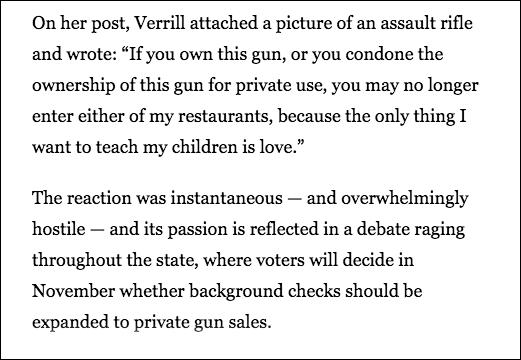Viewport: 521px width, 360px height.
Task: Click the phrase "background checks"
Action: coord(265,292)
